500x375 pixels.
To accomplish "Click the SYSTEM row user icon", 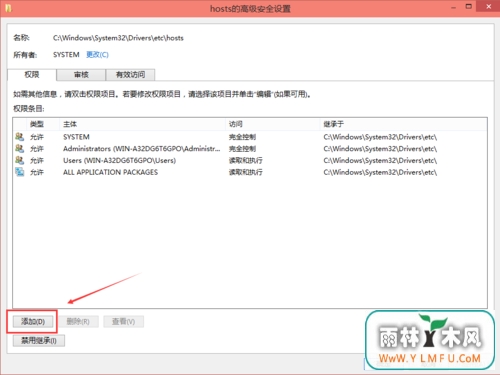I will coord(19,137).
